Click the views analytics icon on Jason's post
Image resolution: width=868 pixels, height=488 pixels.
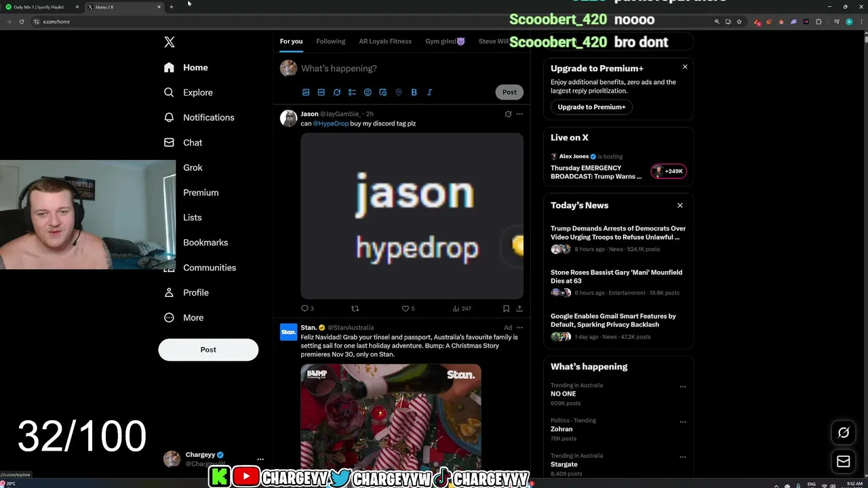456,308
